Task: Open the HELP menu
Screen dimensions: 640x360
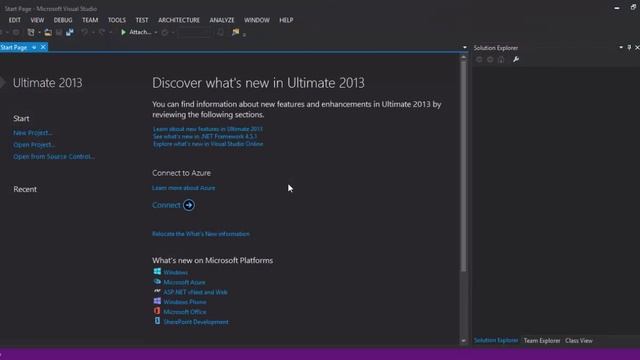Action: point(286,20)
